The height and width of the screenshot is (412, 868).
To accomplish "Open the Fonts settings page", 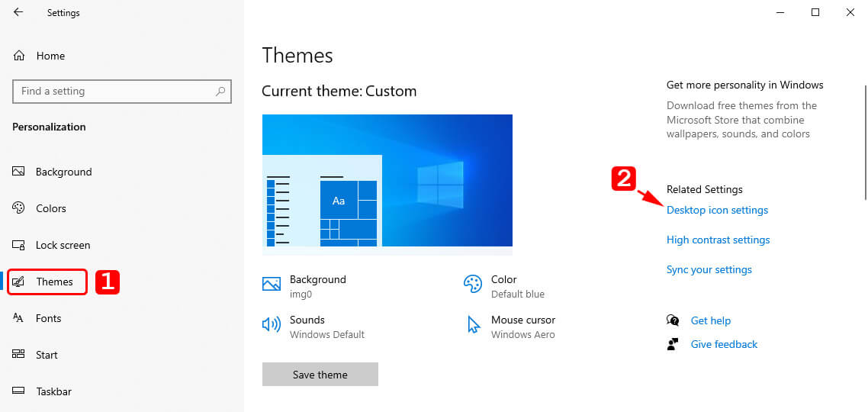I will 48,318.
